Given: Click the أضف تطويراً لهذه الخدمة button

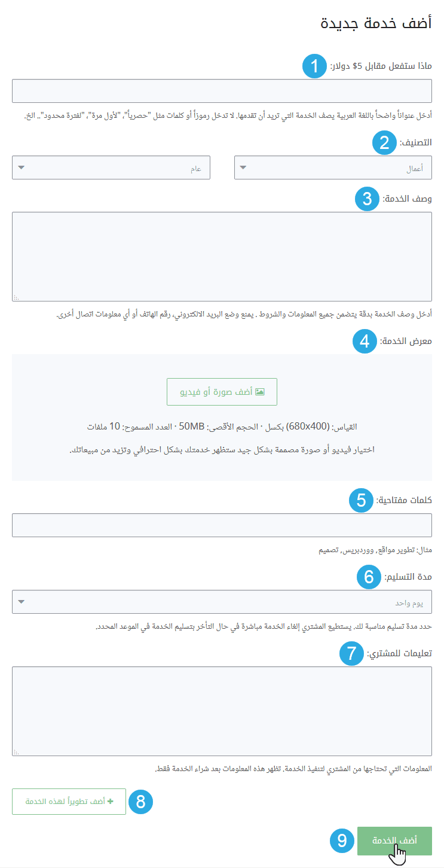Looking at the screenshot, I should 69,802.
